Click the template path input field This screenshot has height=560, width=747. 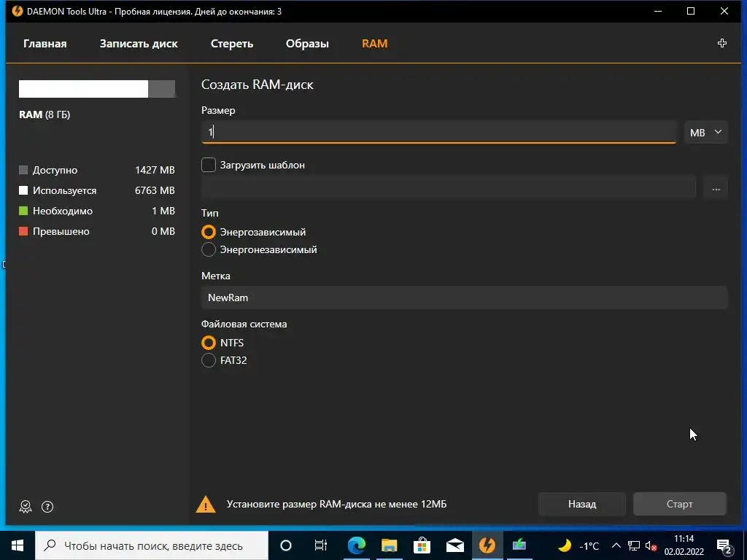click(x=449, y=189)
